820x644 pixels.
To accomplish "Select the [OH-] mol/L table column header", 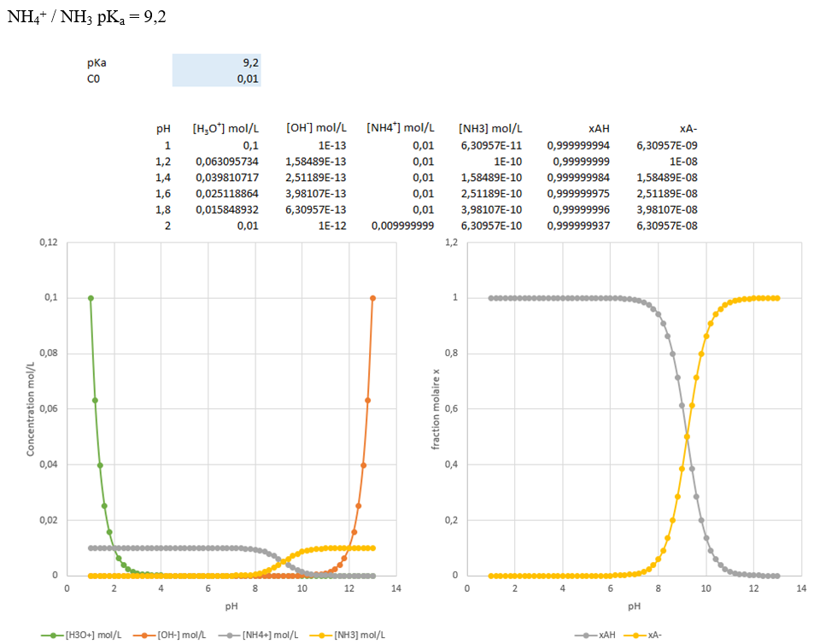I will 316,128.
